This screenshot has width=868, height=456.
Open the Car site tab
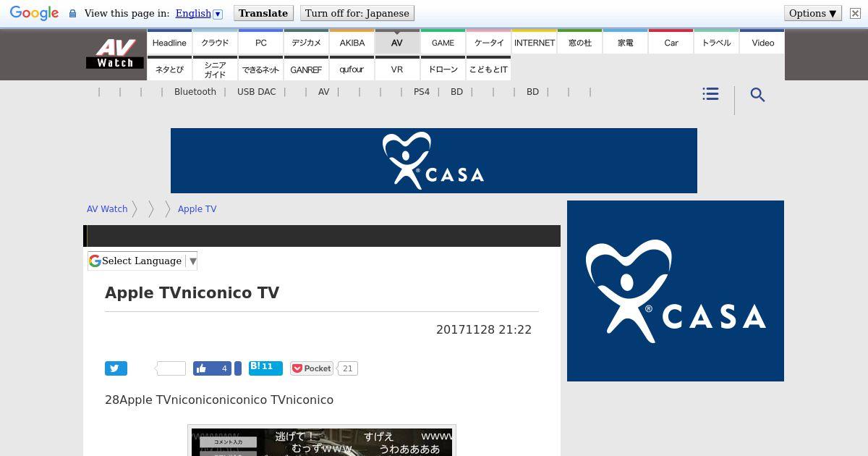click(x=671, y=42)
